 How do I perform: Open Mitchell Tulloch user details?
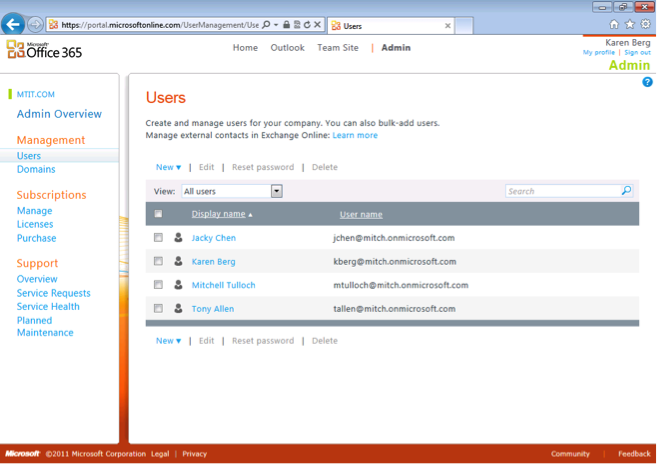223,285
